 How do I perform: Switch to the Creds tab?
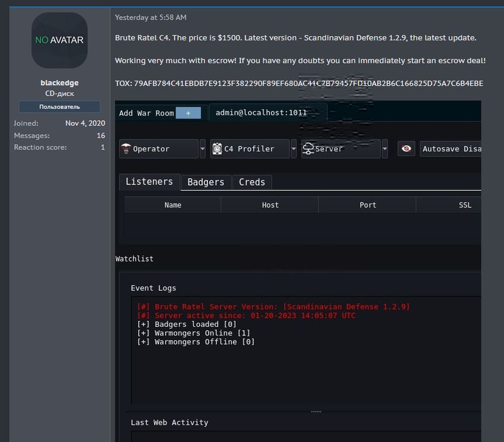[252, 182]
